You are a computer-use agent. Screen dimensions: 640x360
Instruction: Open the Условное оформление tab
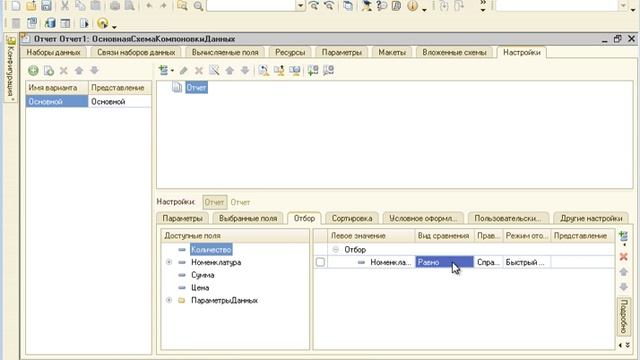point(423,218)
